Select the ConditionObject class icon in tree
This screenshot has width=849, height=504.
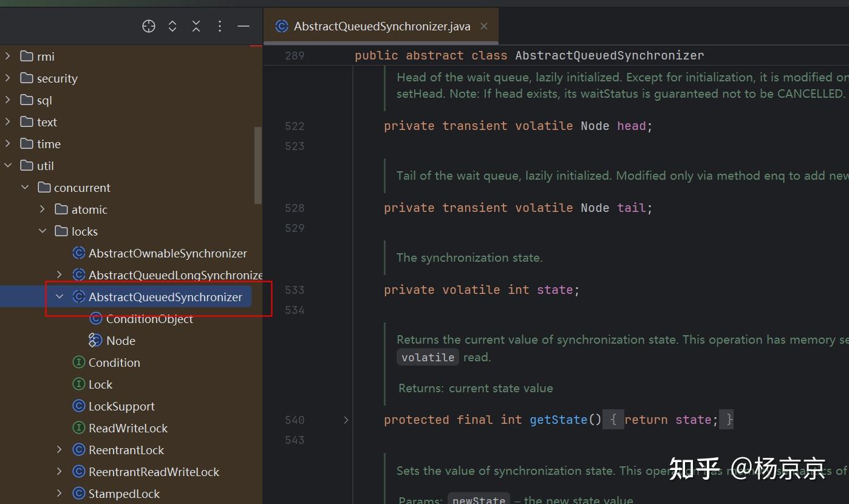click(x=96, y=319)
